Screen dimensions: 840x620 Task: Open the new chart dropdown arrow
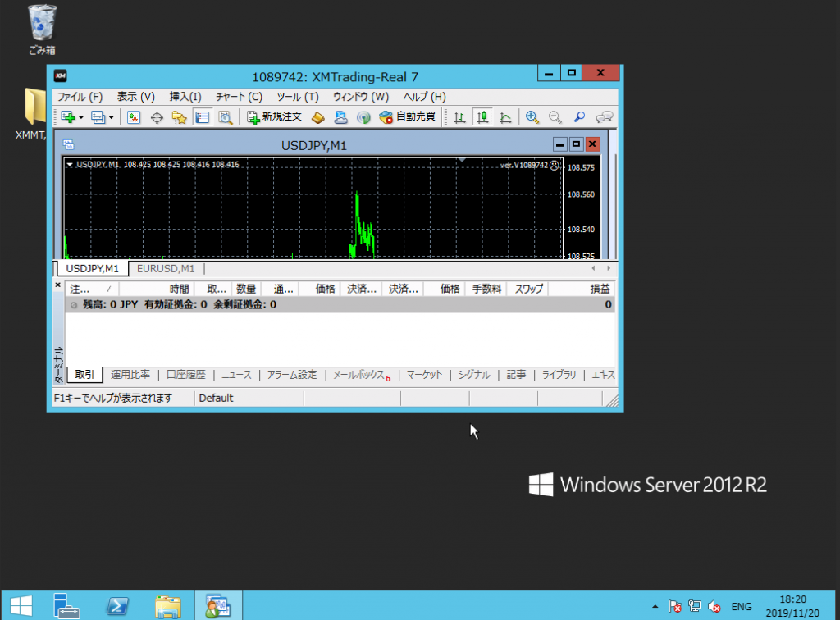(81, 118)
